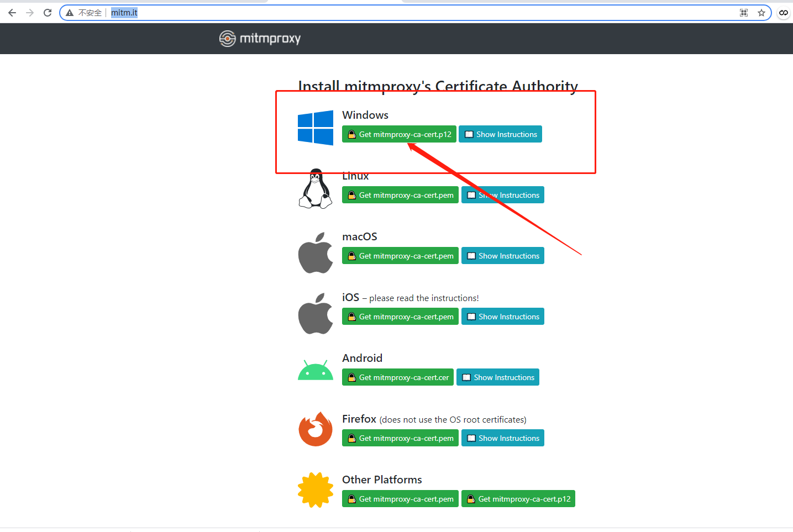Image resolution: width=793 pixels, height=532 pixels.
Task: Click the mitm.it address bar
Action: [124, 12]
